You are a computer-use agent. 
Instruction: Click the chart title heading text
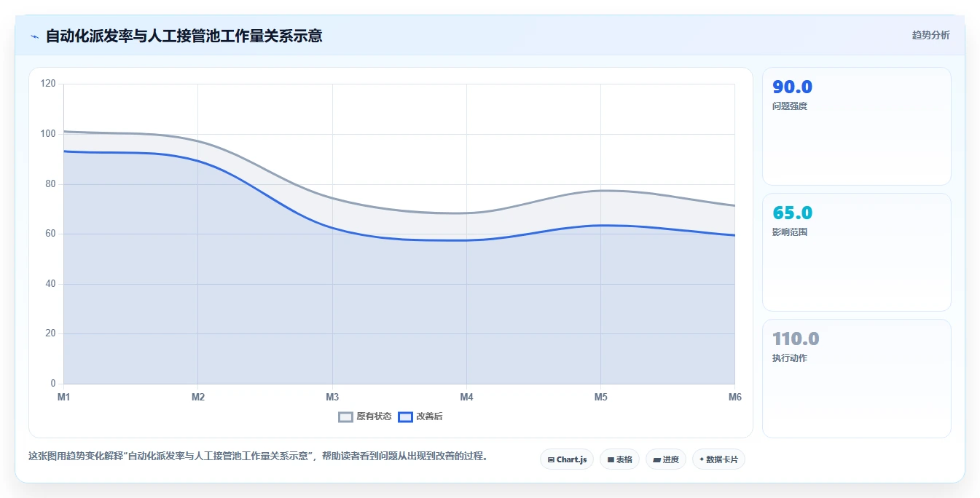pyautogui.click(x=184, y=36)
